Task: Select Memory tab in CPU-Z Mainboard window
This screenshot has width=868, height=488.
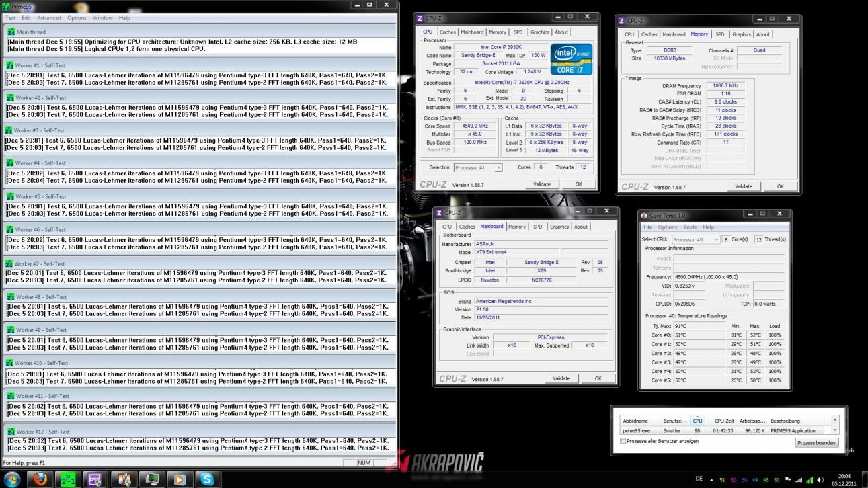Action: point(517,227)
